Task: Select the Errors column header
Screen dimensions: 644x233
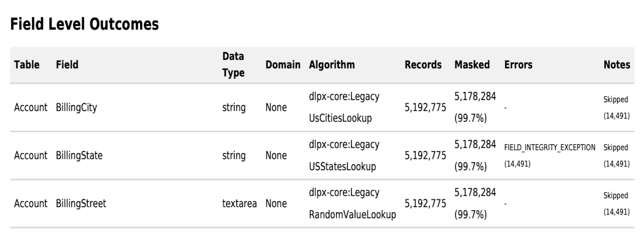Action: [519, 65]
